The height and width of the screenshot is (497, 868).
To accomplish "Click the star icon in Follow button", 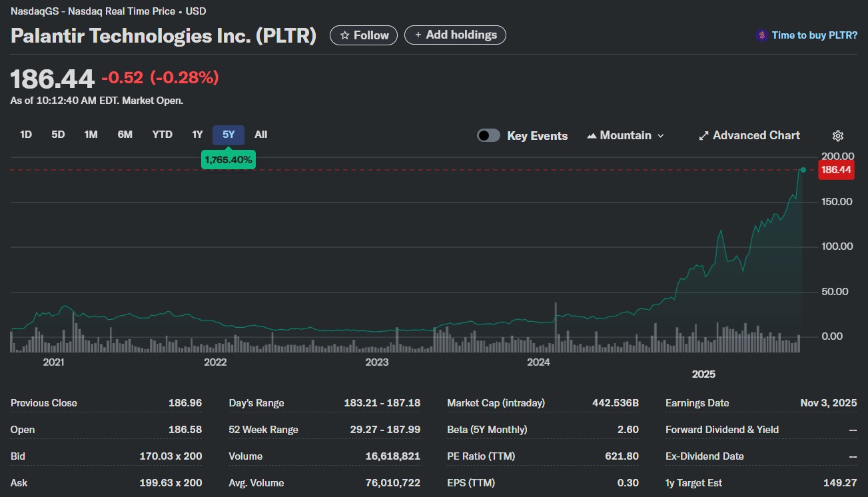I will click(344, 35).
